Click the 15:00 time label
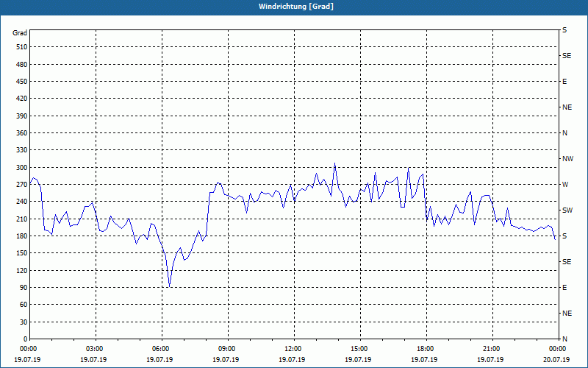588x368 pixels. tap(358, 348)
